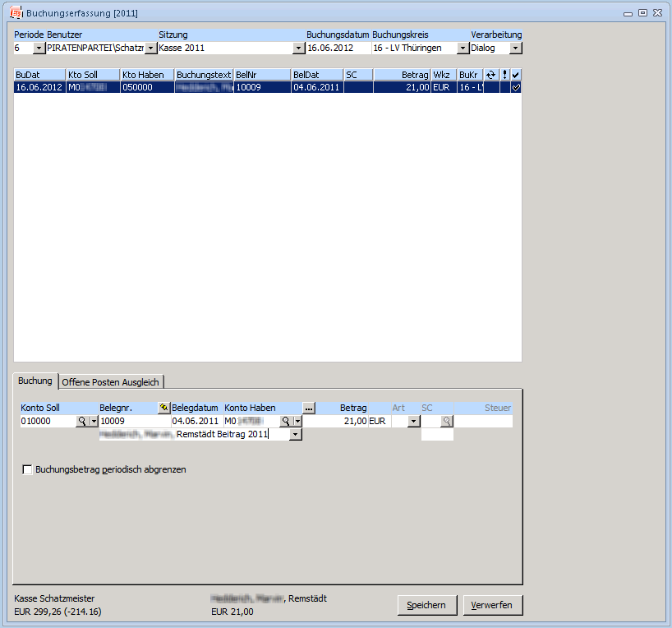The width and height of the screenshot is (672, 628).
Task: Switch to the Offene Posten Ausgleich tab
Action: [x=113, y=381]
